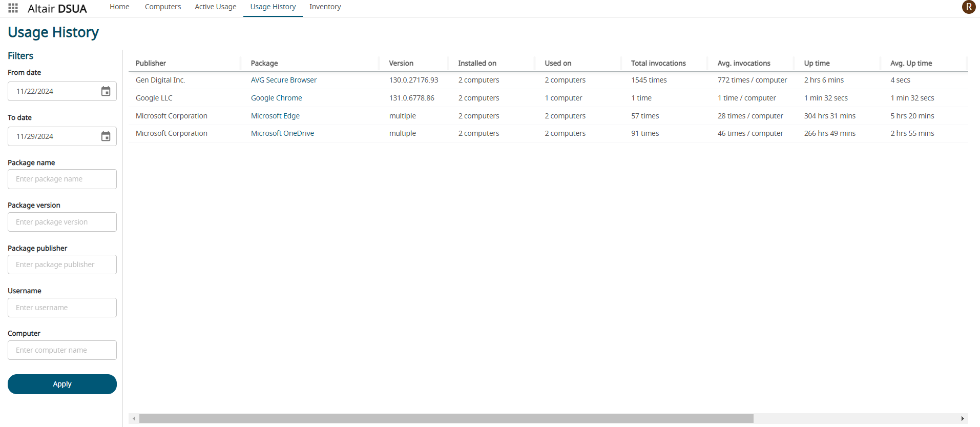Click the Package name input field
This screenshot has width=980, height=427.
62,179
